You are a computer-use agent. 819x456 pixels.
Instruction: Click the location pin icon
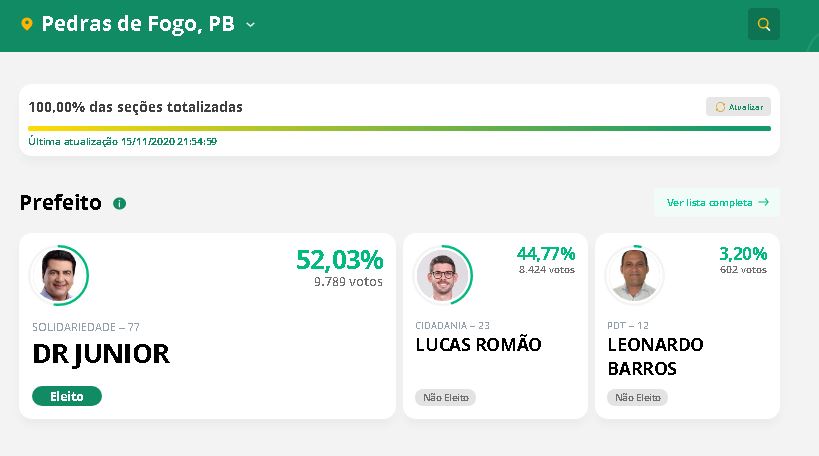pos(27,24)
